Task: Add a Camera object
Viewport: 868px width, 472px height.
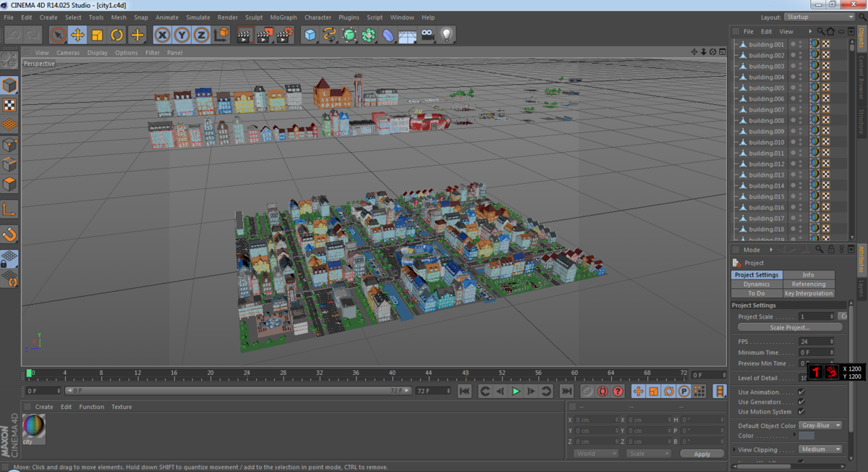Action: tap(427, 34)
